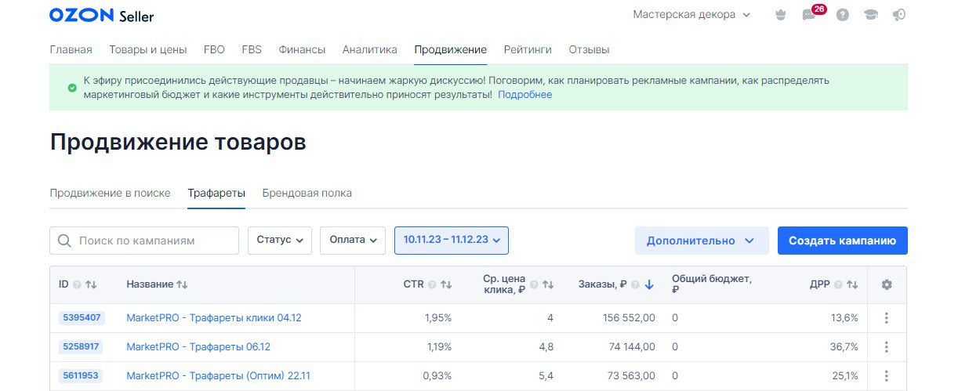This screenshot has height=391, width=980.
Task: Open Аналитика menu item
Action: pyautogui.click(x=370, y=49)
